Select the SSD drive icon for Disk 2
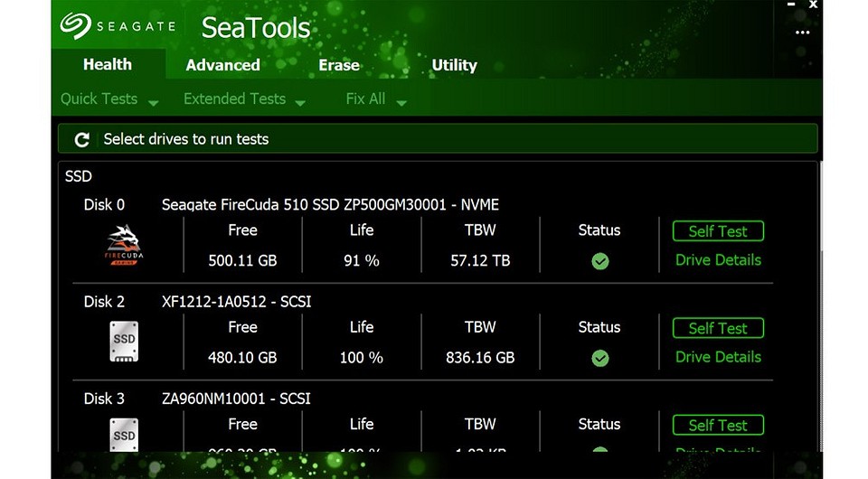 point(124,342)
